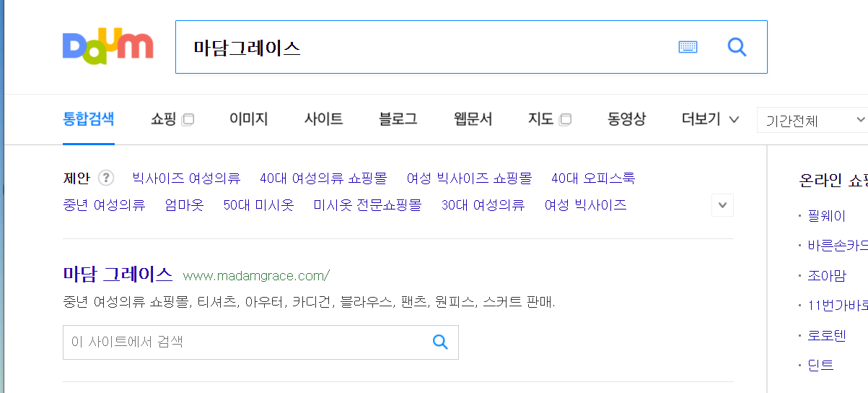Switch to the 동영상 tab
Image resolution: width=868 pixels, height=393 pixels.
click(x=627, y=119)
